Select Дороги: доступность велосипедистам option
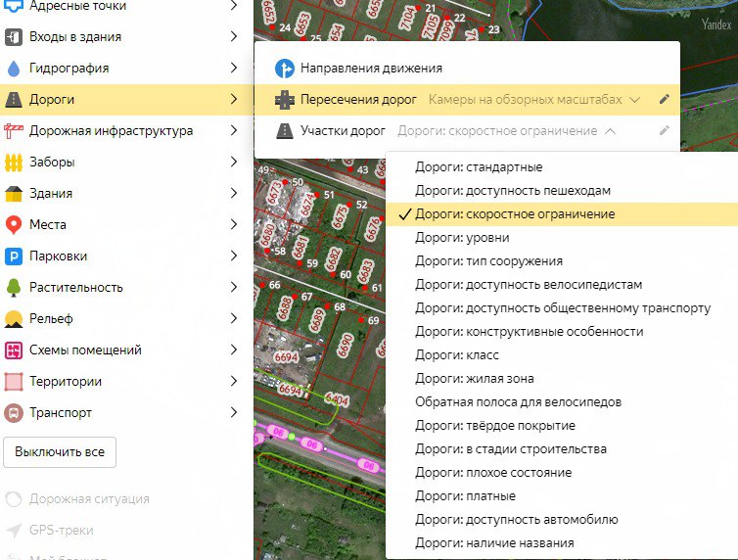738x560 pixels. click(x=562, y=285)
